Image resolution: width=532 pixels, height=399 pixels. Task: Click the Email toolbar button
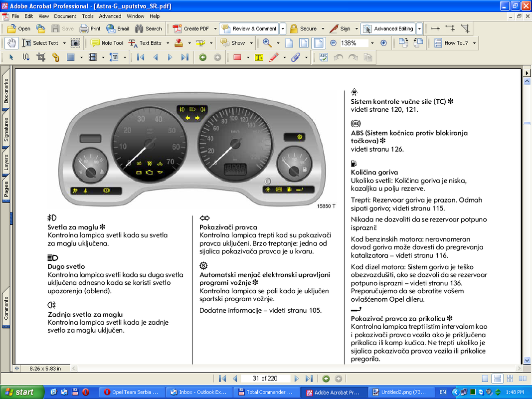[117, 29]
